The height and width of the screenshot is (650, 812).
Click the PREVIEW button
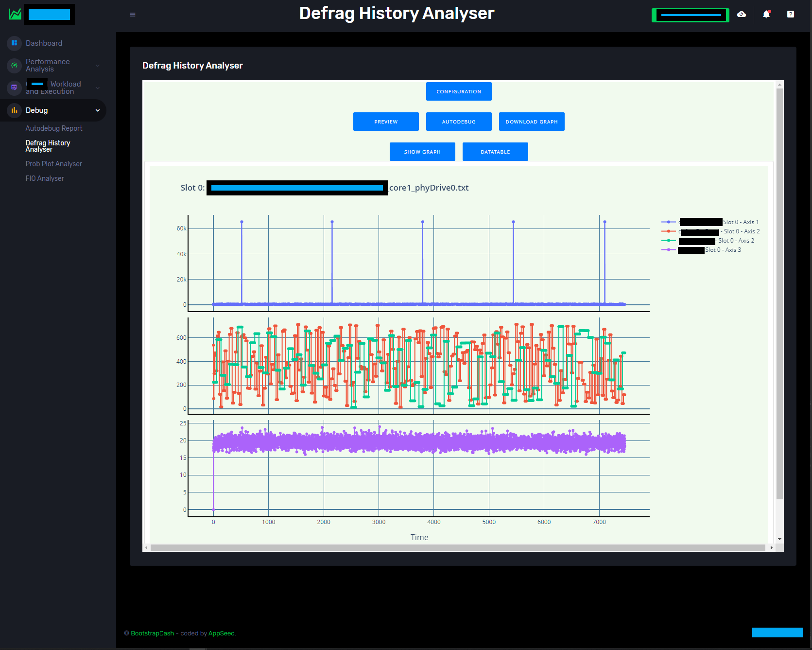point(386,122)
